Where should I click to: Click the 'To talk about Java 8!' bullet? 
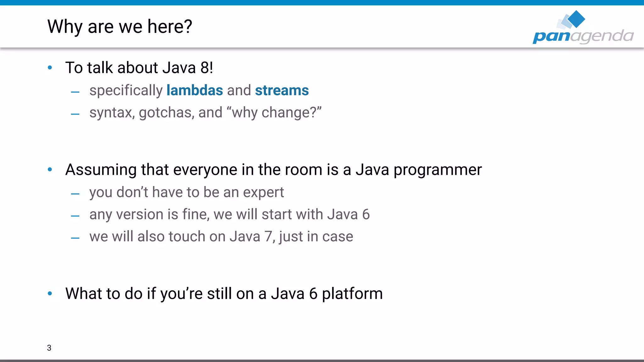(x=139, y=68)
